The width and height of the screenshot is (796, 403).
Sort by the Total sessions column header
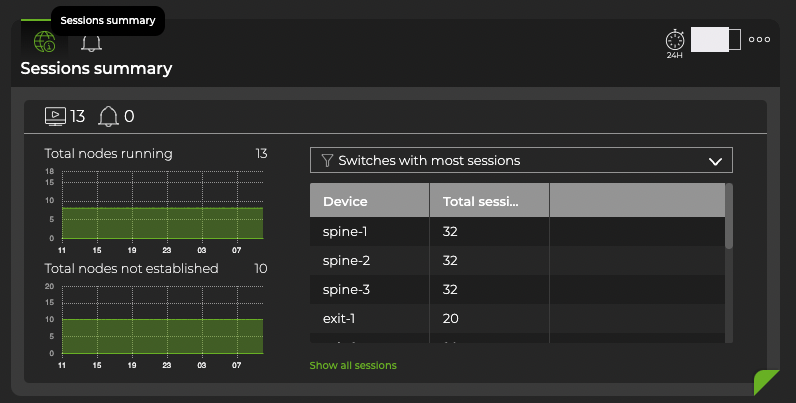[x=489, y=201]
